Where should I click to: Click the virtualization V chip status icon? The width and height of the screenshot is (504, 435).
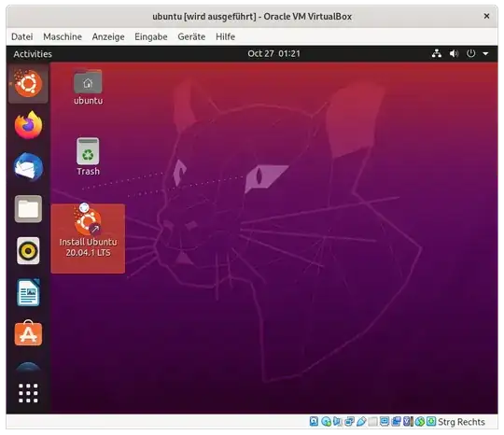(x=407, y=421)
